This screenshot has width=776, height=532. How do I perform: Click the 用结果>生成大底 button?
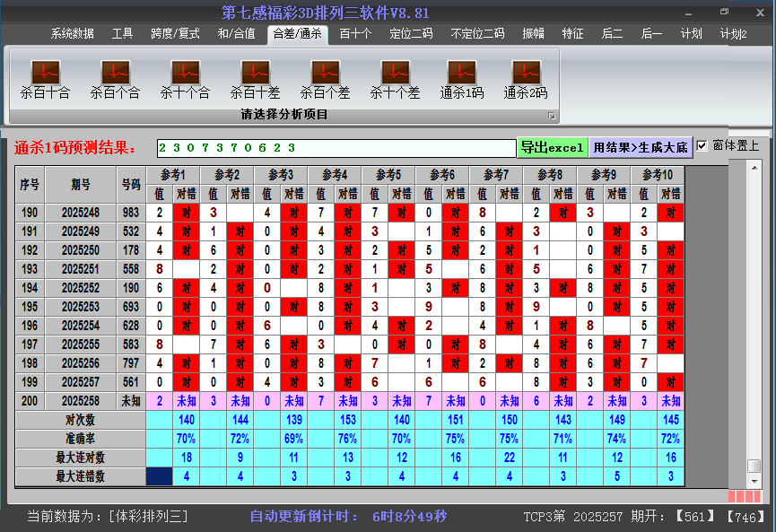tap(641, 147)
